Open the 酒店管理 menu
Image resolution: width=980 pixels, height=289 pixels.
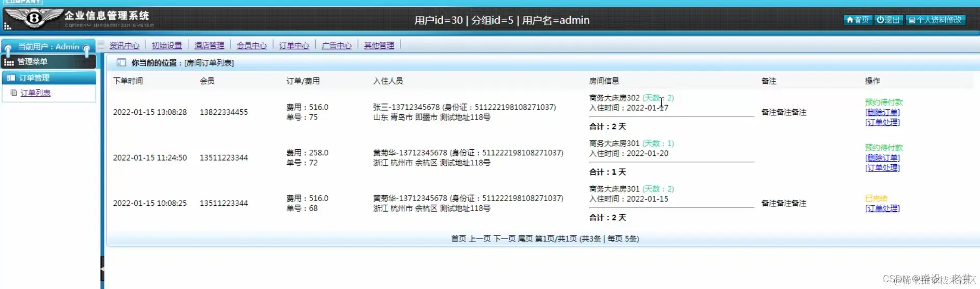pyautogui.click(x=209, y=45)
